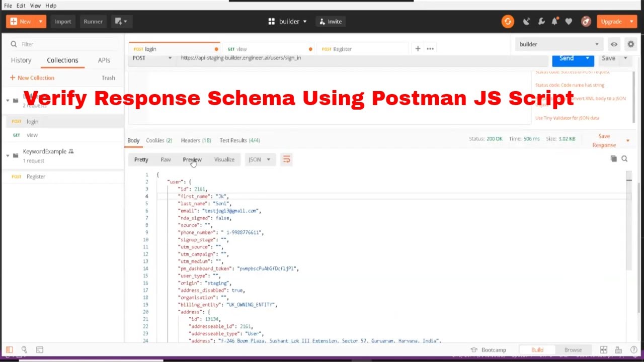Open the console icon in status bar
The height and width of the screenshot is (362, 644).
pyautogui.click(x=39, y=349)
